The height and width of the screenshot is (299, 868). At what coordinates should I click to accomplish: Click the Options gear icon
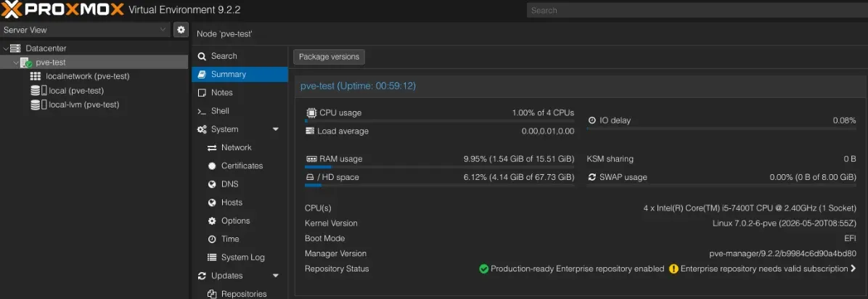click(x=212, y=221)
